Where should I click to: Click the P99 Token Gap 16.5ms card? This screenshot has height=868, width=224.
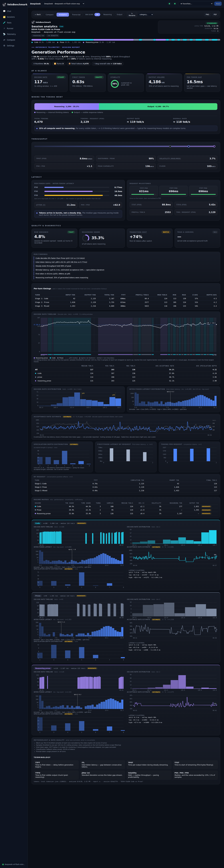tap(202, 83)
